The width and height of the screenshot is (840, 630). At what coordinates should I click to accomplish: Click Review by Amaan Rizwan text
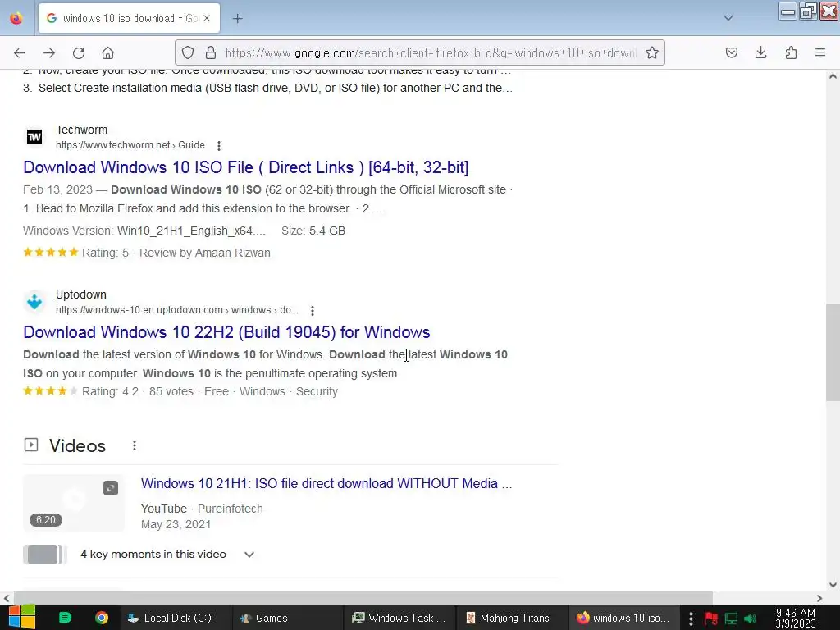click(x=204, y=253)
